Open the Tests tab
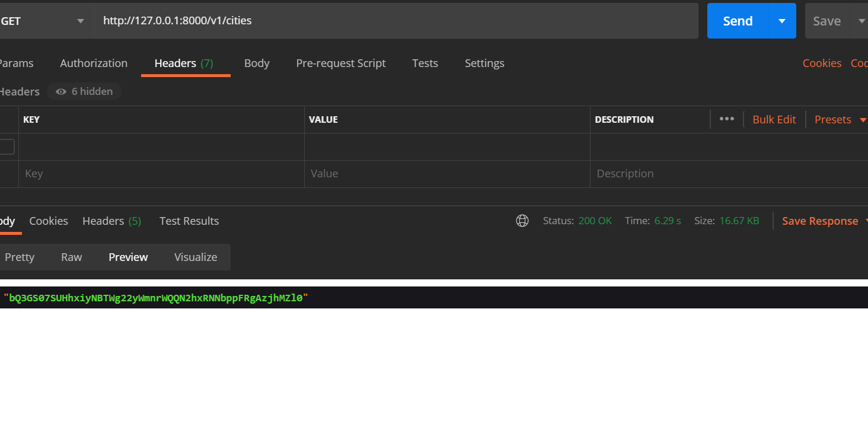Screen dimensions: 868x430 coord(425,63)
